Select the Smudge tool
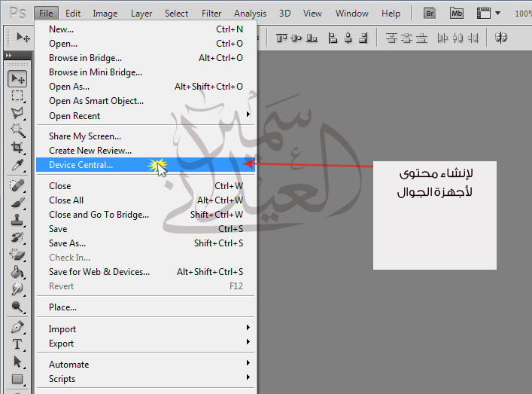The height and width of the screenshot is (394, 532). [x=17, y=289]
